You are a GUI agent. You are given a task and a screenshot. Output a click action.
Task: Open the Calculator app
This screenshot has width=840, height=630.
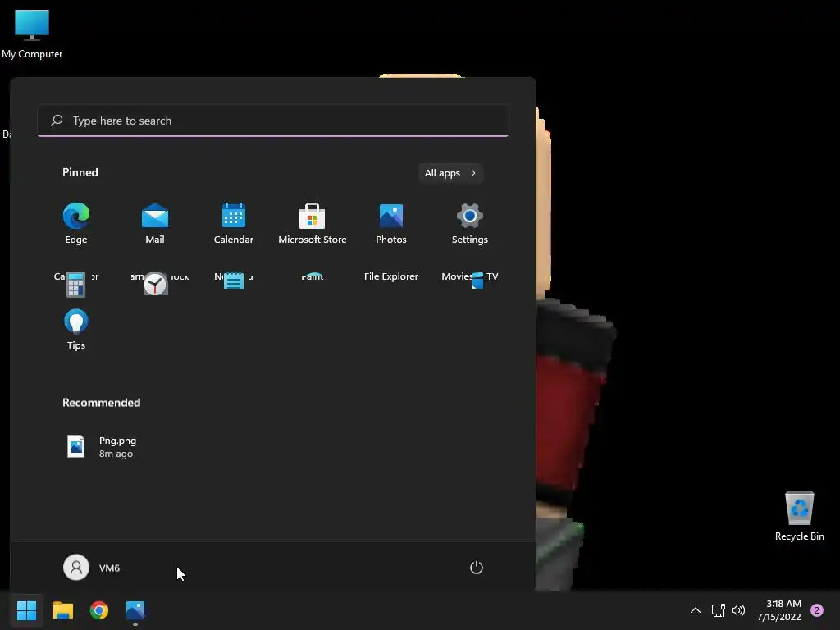coord(76,283)
